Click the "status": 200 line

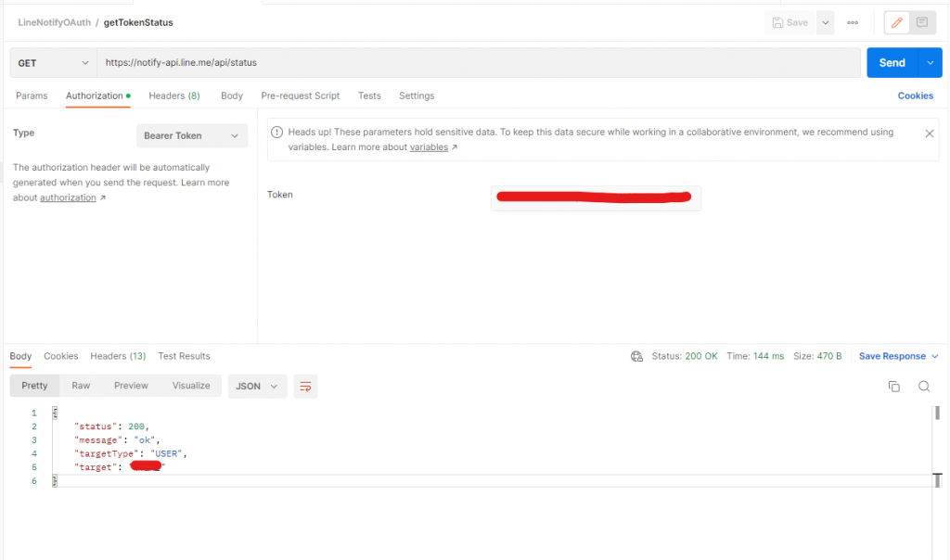click(x=111, y=426)
